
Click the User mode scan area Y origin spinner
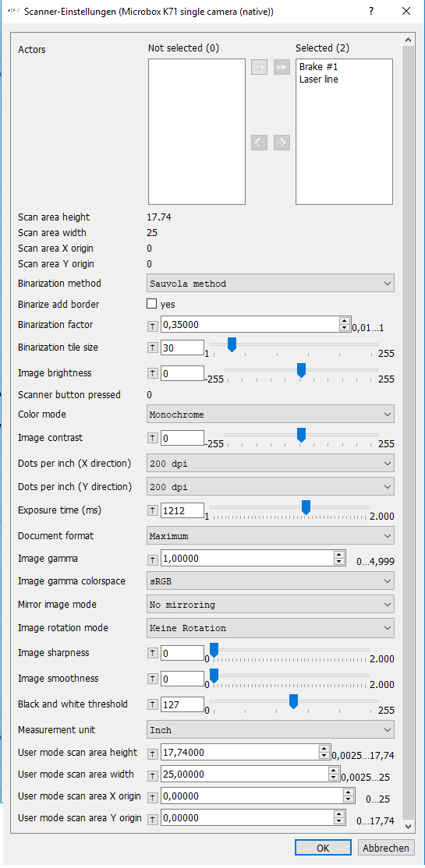(340, 817)
